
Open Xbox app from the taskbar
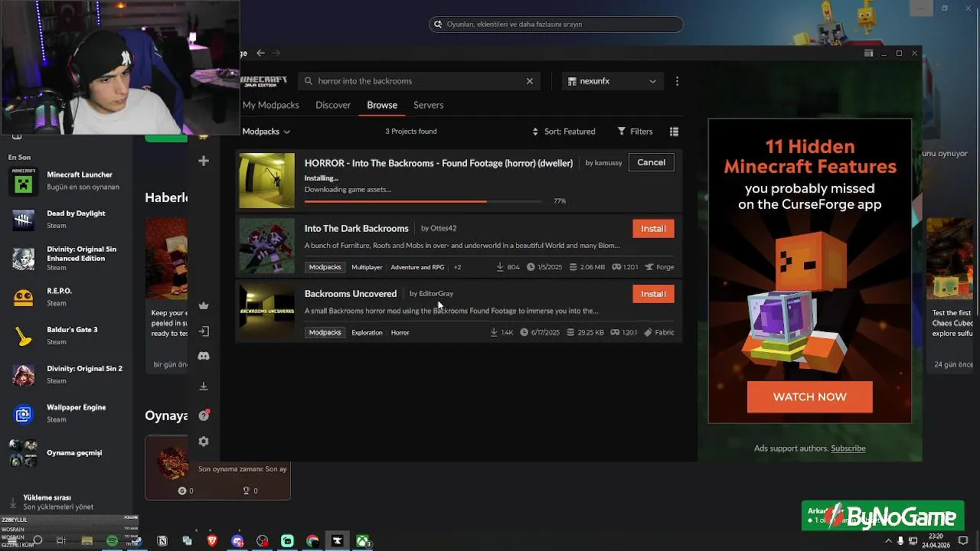coord(363,541)
